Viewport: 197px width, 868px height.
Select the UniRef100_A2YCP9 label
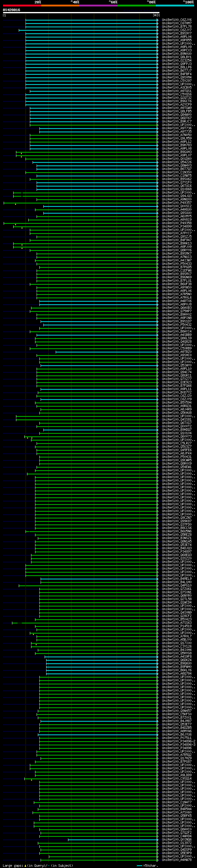coord(176,104)
